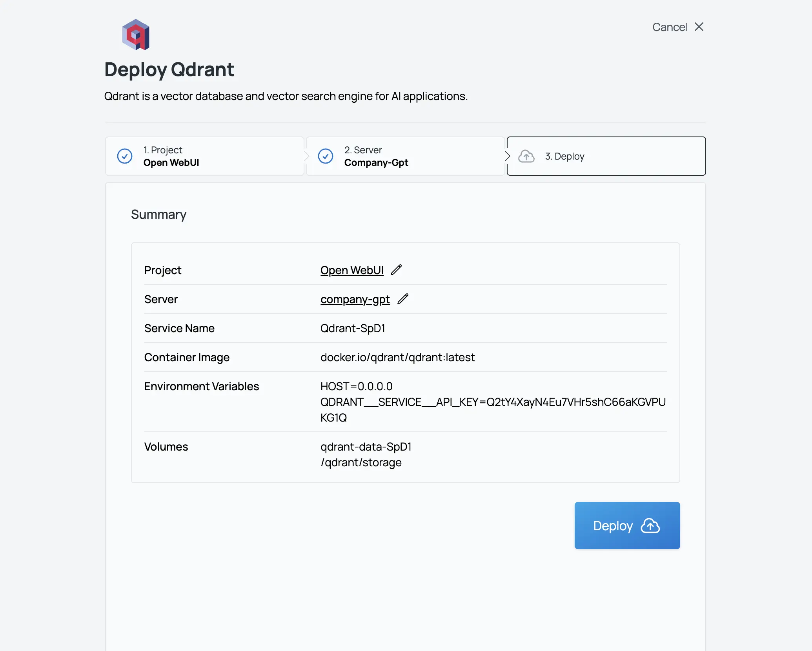The width and height of the screenshot is (812, 651).
Task: Click the blue Deploy button
Action: [627, 526]
